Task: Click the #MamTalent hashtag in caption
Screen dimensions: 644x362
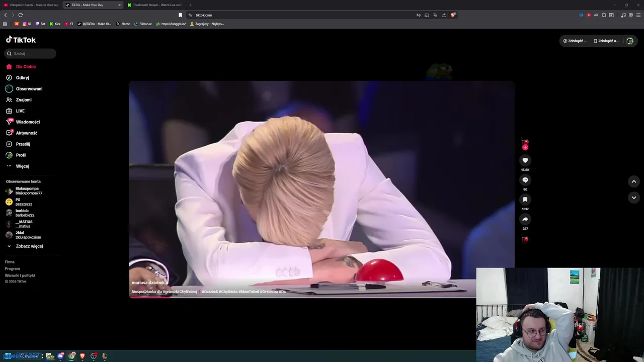Action: (x=249, y=292)
